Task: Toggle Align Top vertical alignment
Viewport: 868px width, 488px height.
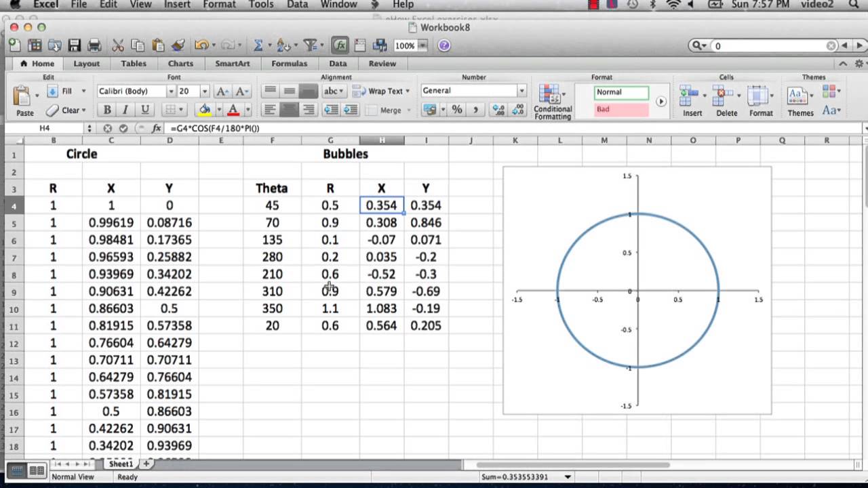Action: tap(270, 91)
